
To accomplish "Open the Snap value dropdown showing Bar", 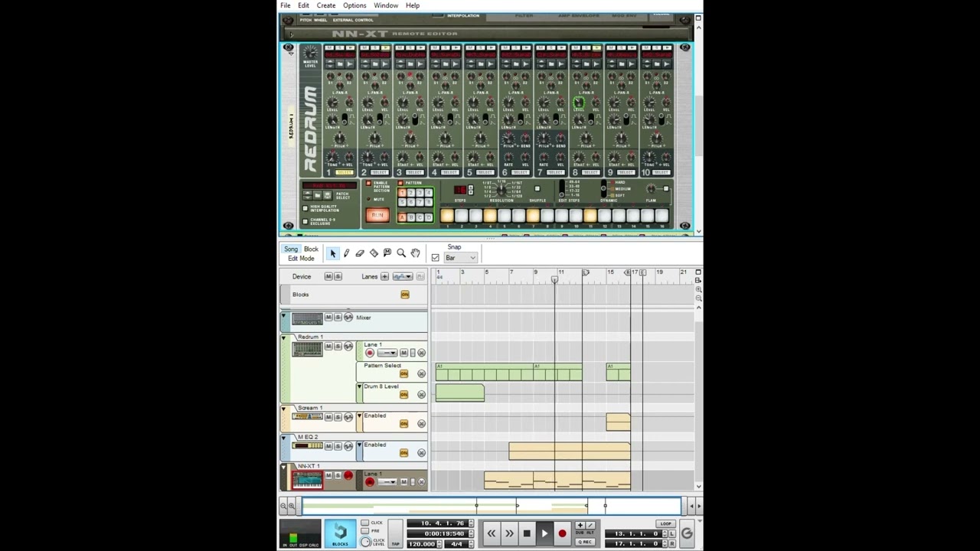I will pyautogui.click(x=461, y=258).
